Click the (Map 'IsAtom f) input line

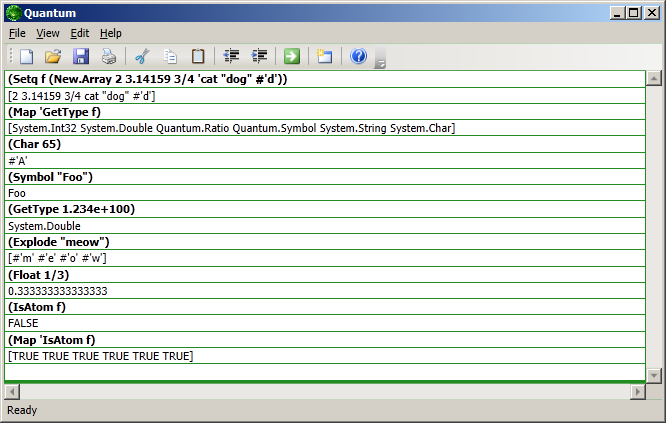click(325, 340)
